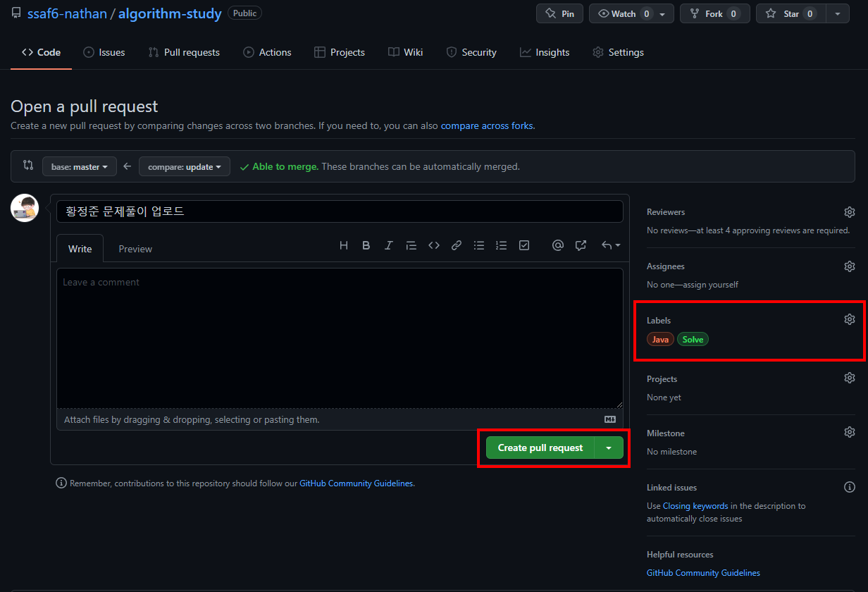Click the pull request title field
The width and height of the screenshot is (868, 592).
(340, 211)
